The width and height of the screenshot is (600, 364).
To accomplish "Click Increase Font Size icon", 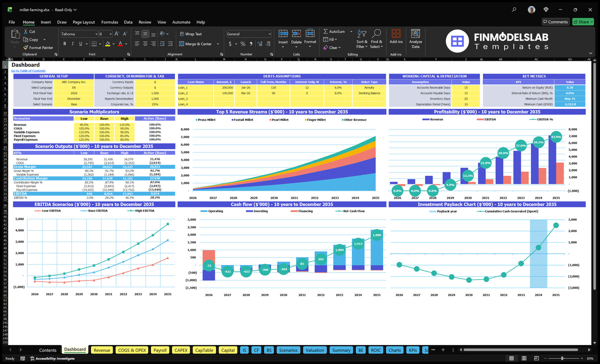I will pyautogui.click(x=117, y=34).
